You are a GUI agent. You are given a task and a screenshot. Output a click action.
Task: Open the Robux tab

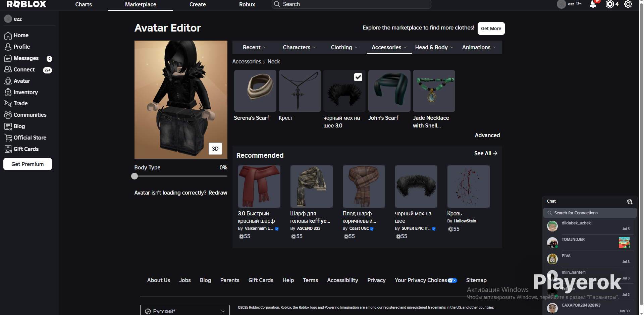coord(247,4)
